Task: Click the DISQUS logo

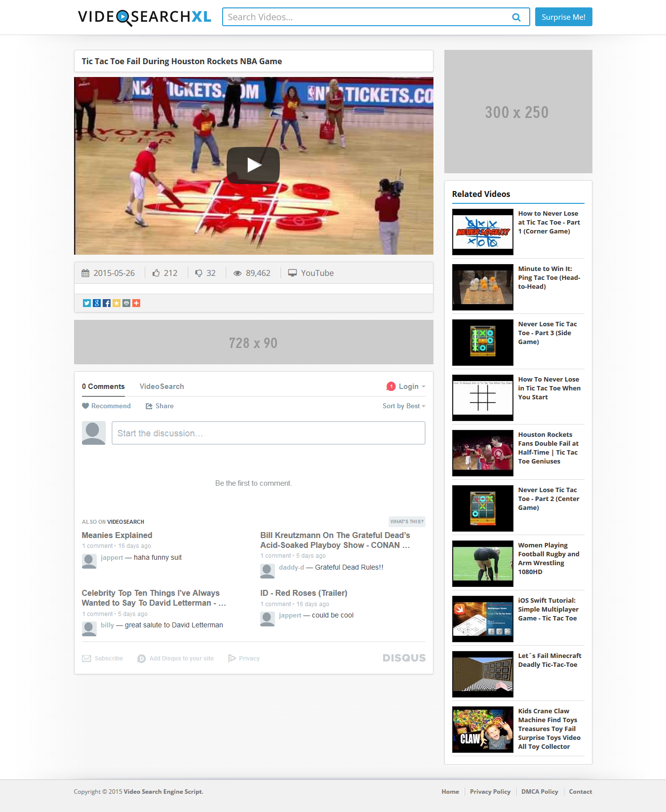Action: [x=404, y=658]
